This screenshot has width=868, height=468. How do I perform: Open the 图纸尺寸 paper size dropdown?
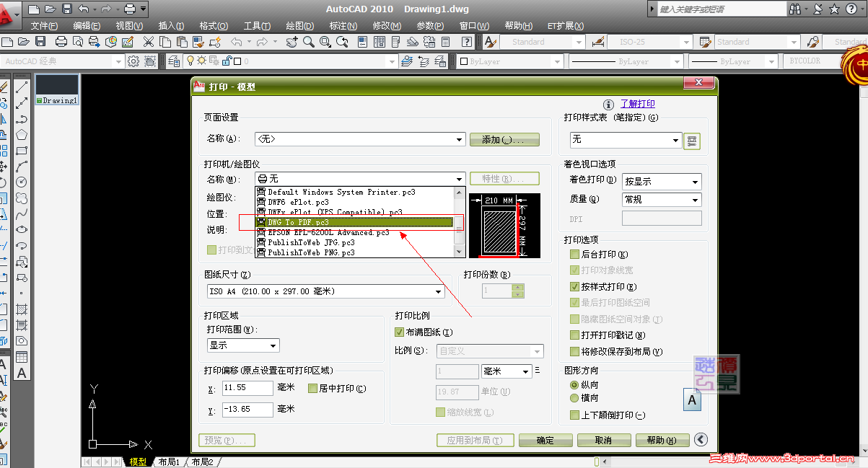coord(439,291)
